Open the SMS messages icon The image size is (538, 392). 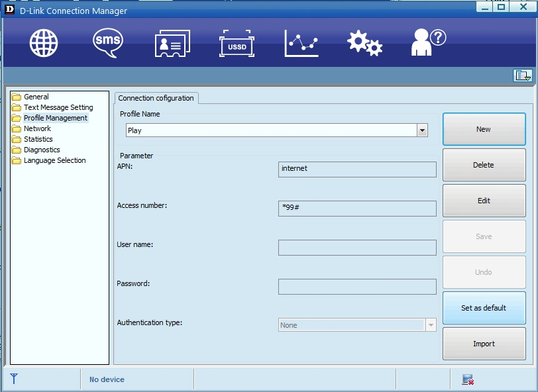108,43
